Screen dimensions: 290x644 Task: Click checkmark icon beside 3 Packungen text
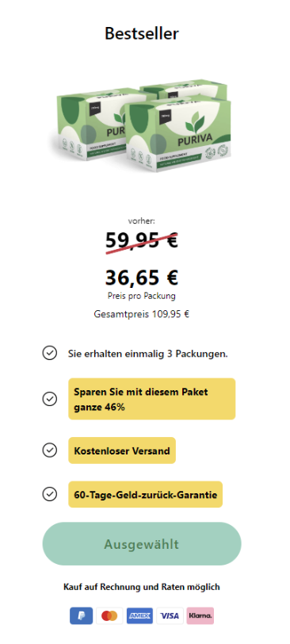tap(50, 353)
